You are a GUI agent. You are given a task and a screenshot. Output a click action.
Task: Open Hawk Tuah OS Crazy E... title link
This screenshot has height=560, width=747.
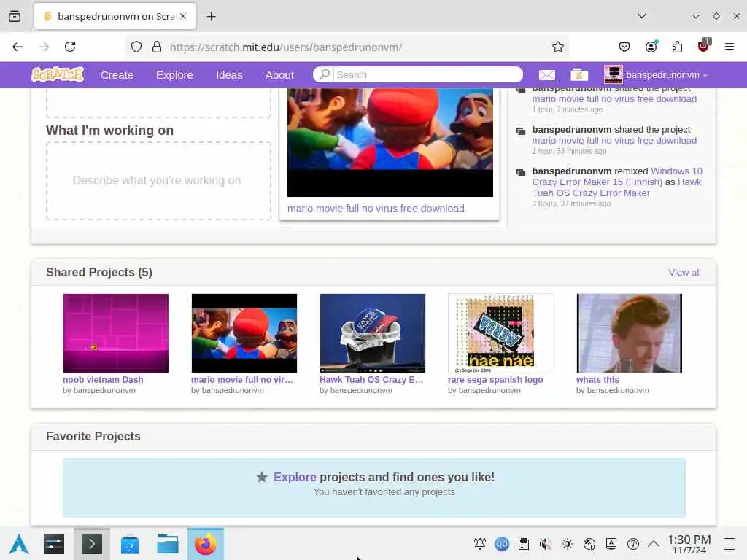371,379
